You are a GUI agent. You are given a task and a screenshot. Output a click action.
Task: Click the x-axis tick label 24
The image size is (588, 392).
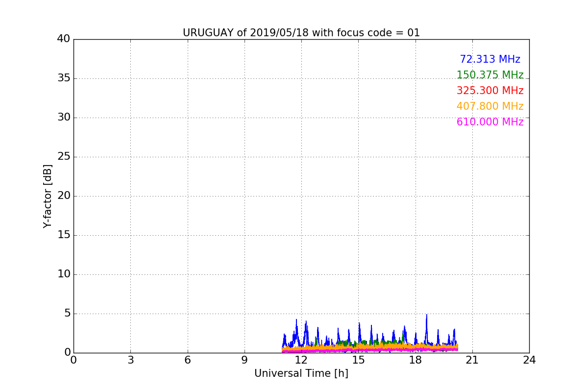[x=529, y=360]
